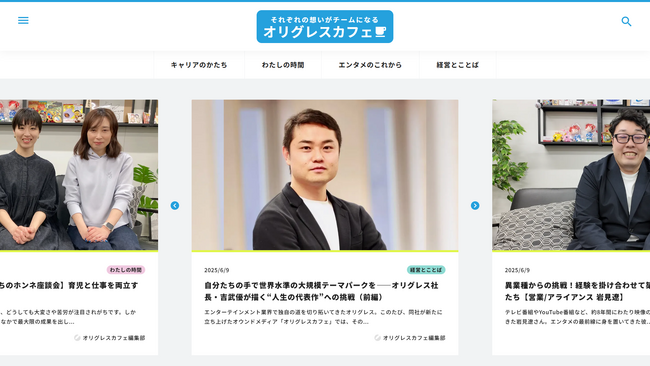Screen dimensions: 650x366
Task: Click オリグレスカフェ編集部 author in center card
Action: pos(414,338)
